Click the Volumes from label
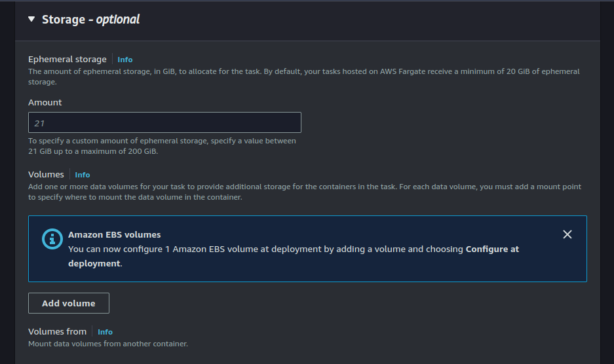This screenshot has width=614, height=364. pos(57,332)
